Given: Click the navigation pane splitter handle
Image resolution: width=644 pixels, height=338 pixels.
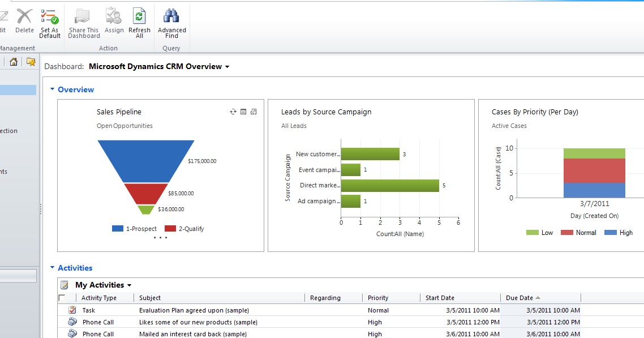Looking at the screenshot, I should pyautogui.click(x=41, y=209).
